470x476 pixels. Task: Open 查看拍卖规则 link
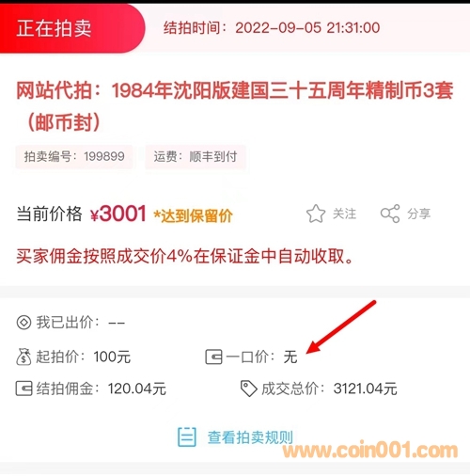click(250, 437)
